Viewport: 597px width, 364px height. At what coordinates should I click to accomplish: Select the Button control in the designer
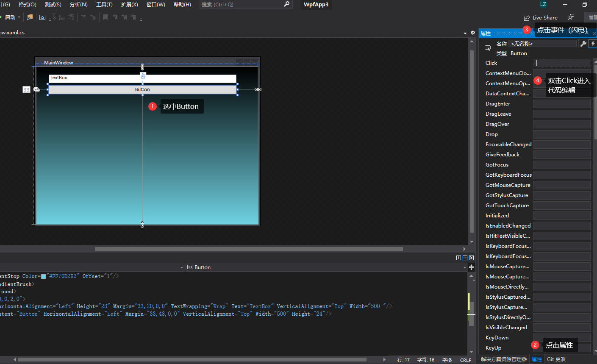click(142, 89)
